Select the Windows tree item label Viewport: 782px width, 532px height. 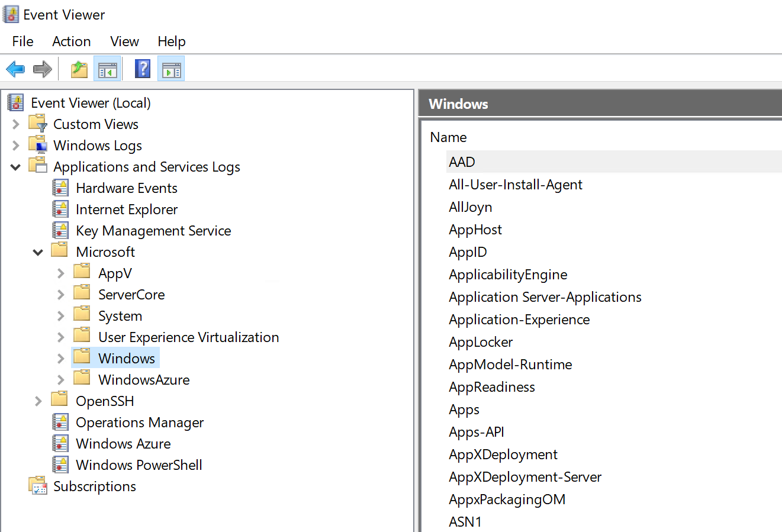pyautogui.click(x=127, y=359)
